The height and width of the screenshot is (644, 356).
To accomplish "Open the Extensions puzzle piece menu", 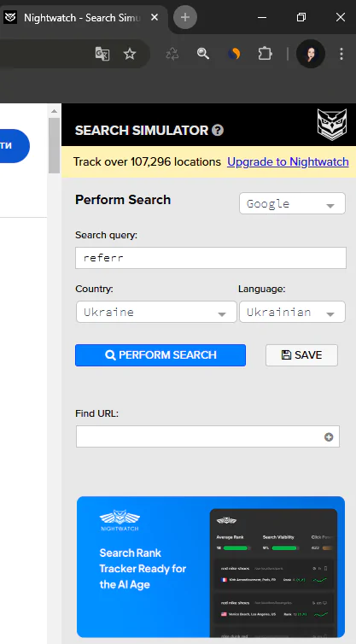I will tap(265, 54).
